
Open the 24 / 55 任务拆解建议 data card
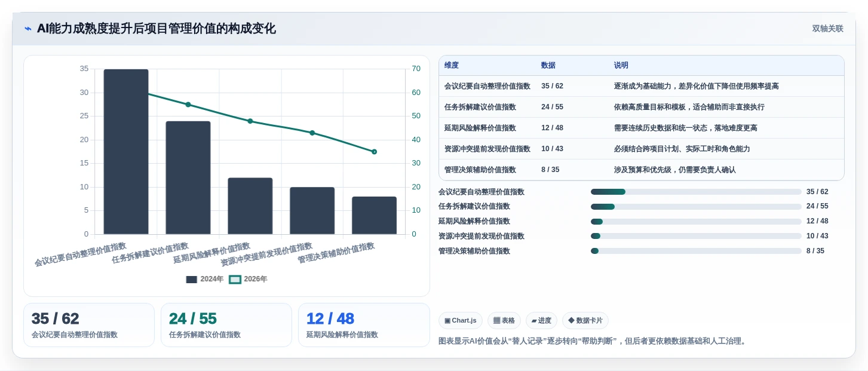point(226,325)
